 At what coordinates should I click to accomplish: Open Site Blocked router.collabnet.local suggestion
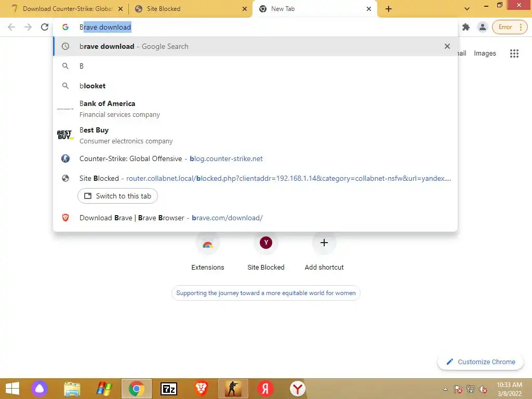coord(255,178)
